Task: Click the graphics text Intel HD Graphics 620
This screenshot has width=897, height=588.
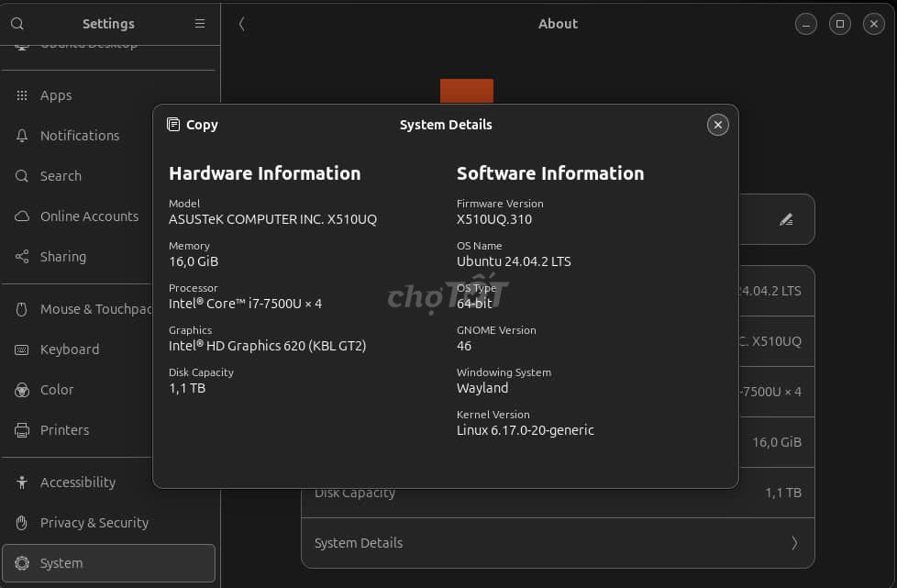Action: coord(267,346)
